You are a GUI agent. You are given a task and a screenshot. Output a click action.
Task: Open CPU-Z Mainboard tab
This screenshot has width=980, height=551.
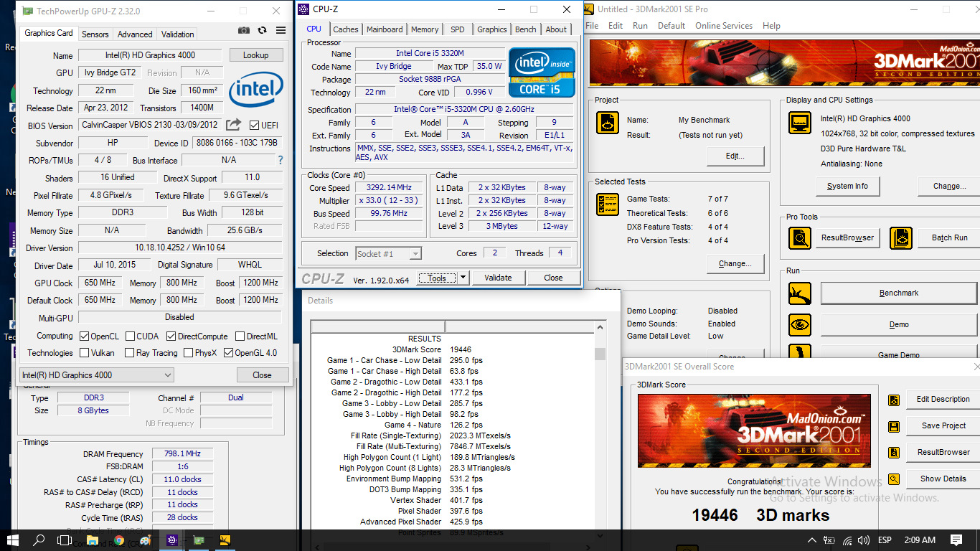[385, 29]
